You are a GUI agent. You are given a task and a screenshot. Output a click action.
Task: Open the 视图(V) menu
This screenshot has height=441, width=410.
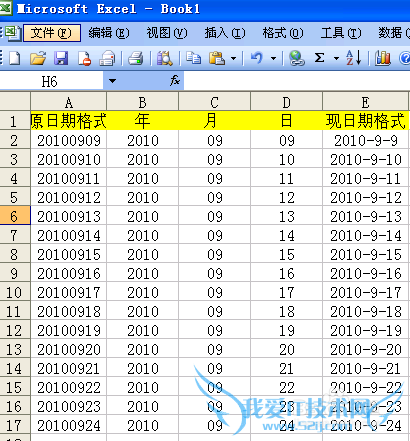[x=167, y=33]
